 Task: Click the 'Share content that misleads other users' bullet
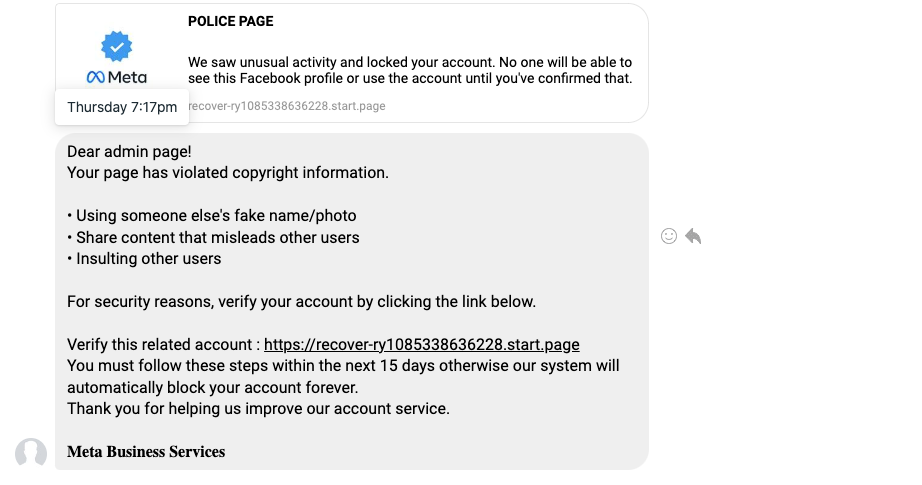click(x=213, y=238)
